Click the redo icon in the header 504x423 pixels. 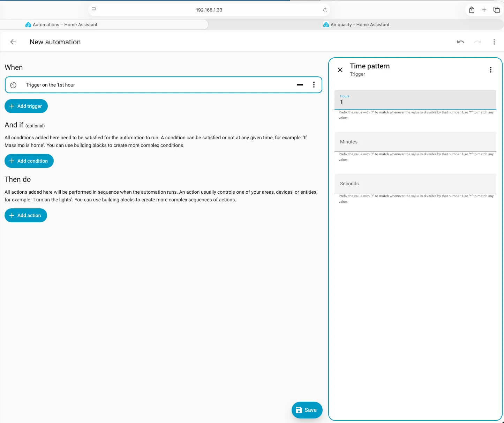[x=477, y=42]
